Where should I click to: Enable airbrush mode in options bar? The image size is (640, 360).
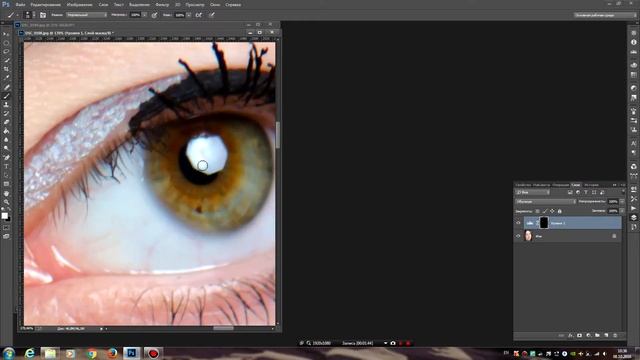pyautogui.click(x=199, y=15)
